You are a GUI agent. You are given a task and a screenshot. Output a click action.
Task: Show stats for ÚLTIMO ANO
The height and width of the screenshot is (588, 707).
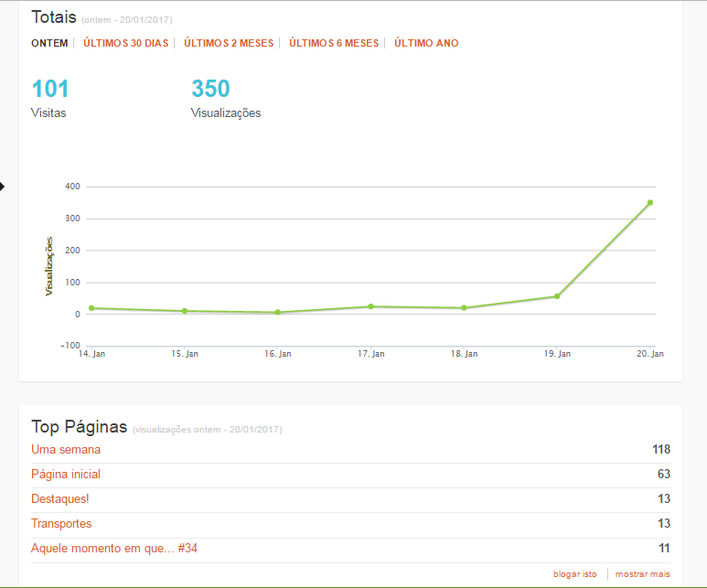pyautogui.click(x=426, y=43)
